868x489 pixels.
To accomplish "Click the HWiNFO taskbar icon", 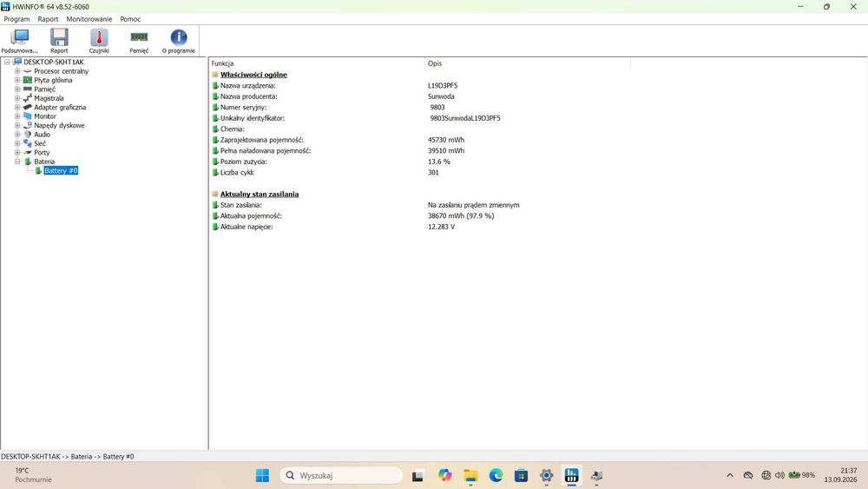I will coord(572,475).
